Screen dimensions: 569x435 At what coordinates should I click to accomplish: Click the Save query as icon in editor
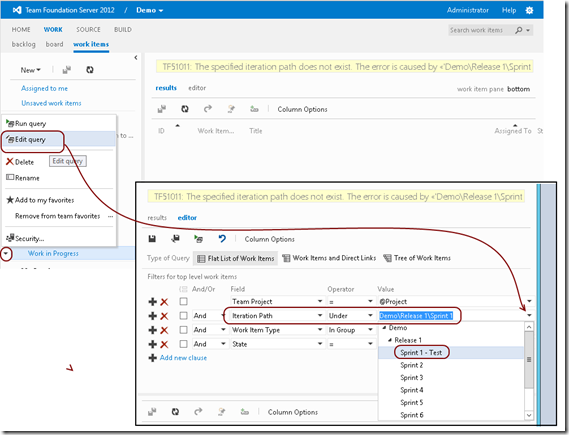[x=176, y=238]
